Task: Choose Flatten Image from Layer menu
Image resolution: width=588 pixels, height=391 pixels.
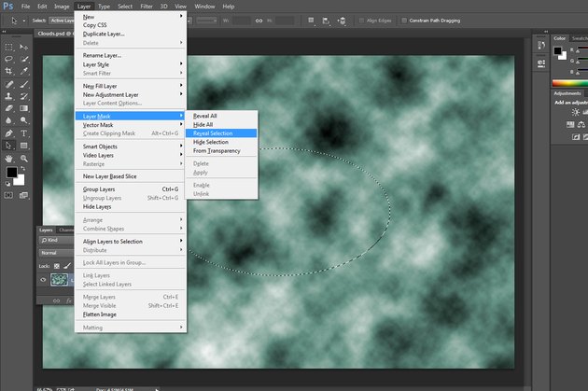Action: (x=131, y=314)
